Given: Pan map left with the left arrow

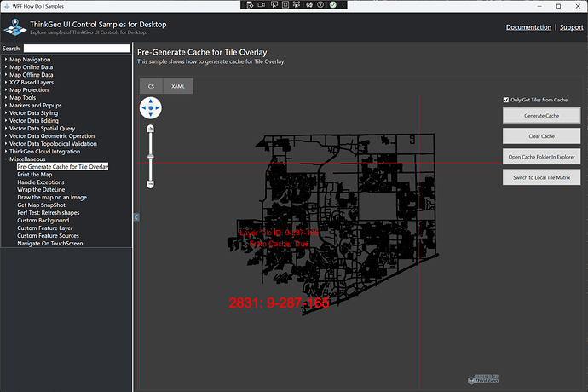Looking at the screenshot, I should point(144,108).
